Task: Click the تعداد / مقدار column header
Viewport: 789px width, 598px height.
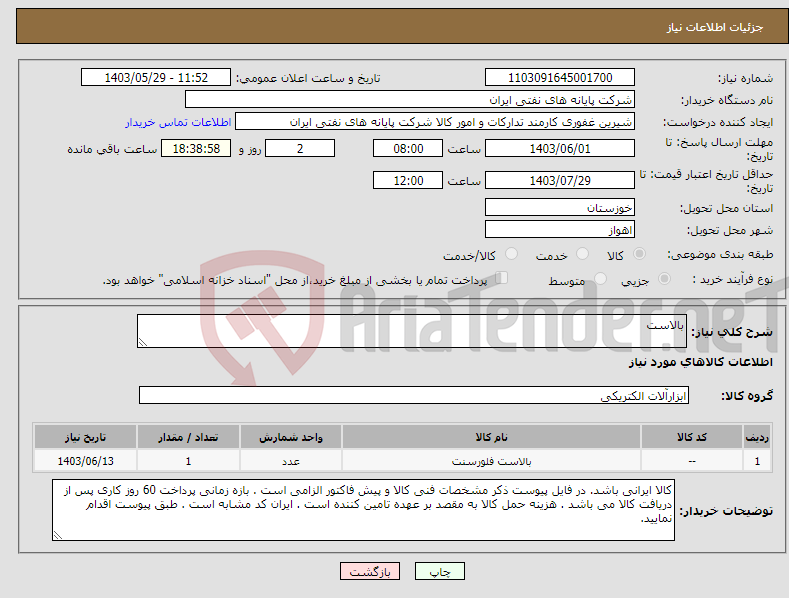Action: [x=188, y=437]
